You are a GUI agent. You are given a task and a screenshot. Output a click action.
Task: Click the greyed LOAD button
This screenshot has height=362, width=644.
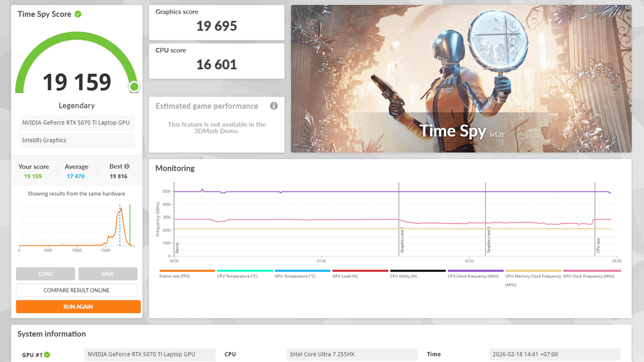45,274
